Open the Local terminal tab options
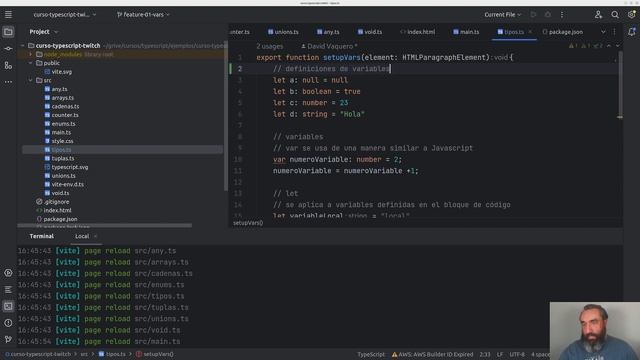Screen dimensions: 640x360 pyautogui.click(x=96, y=236)
